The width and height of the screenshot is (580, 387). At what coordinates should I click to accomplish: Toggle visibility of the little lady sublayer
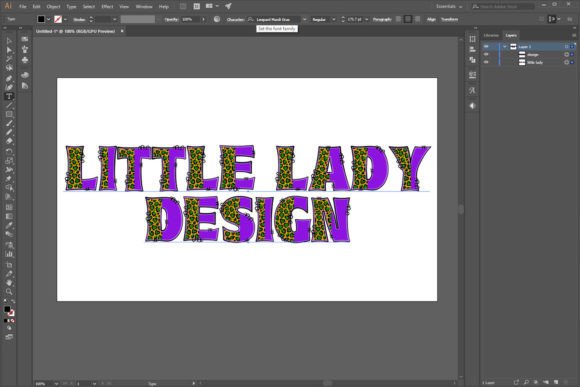486,62
